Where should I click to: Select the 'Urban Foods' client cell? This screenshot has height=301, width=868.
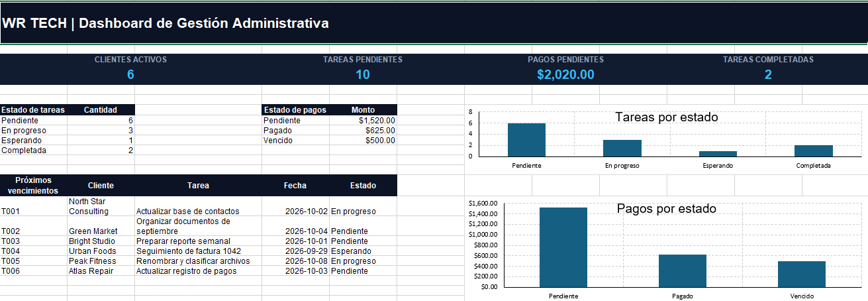click(x=101, y=251)
